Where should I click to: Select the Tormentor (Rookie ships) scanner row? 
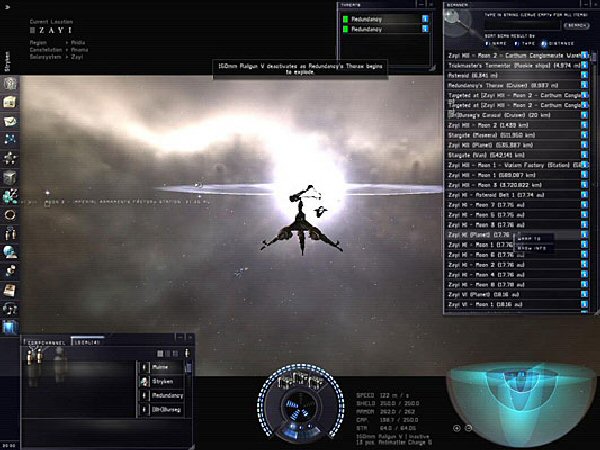pos(513,65)
